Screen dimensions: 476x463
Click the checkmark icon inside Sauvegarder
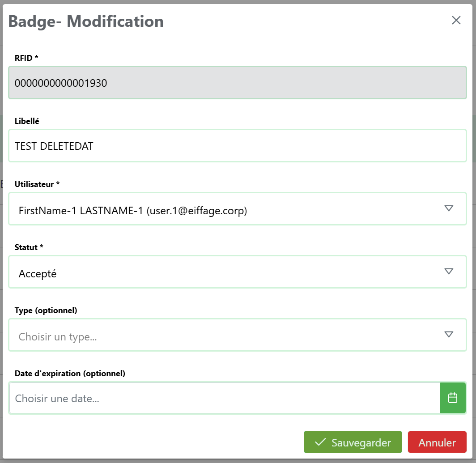(320, 442)
